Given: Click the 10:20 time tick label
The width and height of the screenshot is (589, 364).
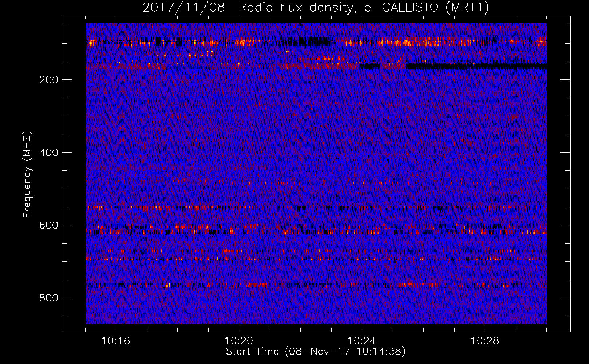Looking at the screenshot, I should tap(239, 341).
